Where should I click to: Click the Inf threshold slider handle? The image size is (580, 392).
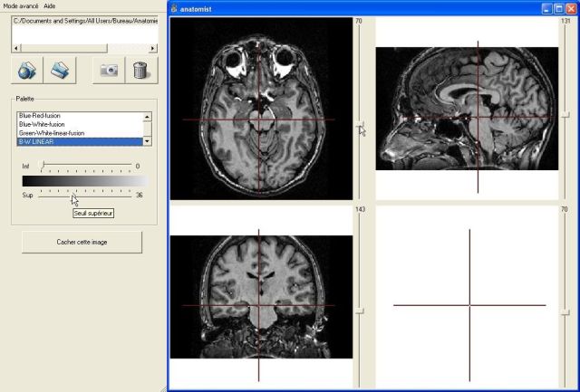point(43,167)
